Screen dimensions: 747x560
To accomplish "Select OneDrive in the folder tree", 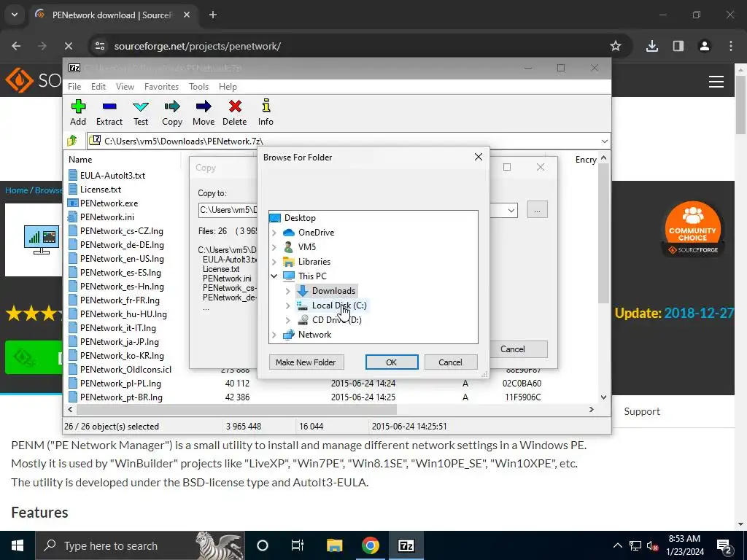I will (x=309, y=233).
